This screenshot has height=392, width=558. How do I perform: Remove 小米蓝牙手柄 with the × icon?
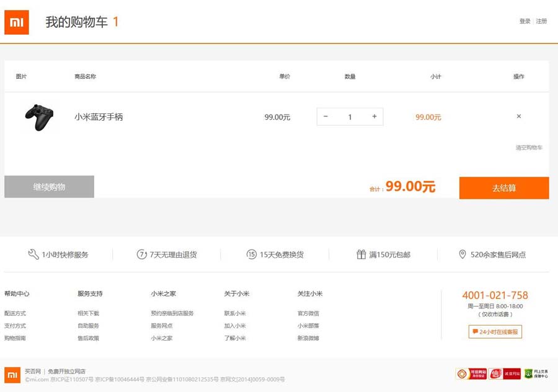click(x=519, y=116)
